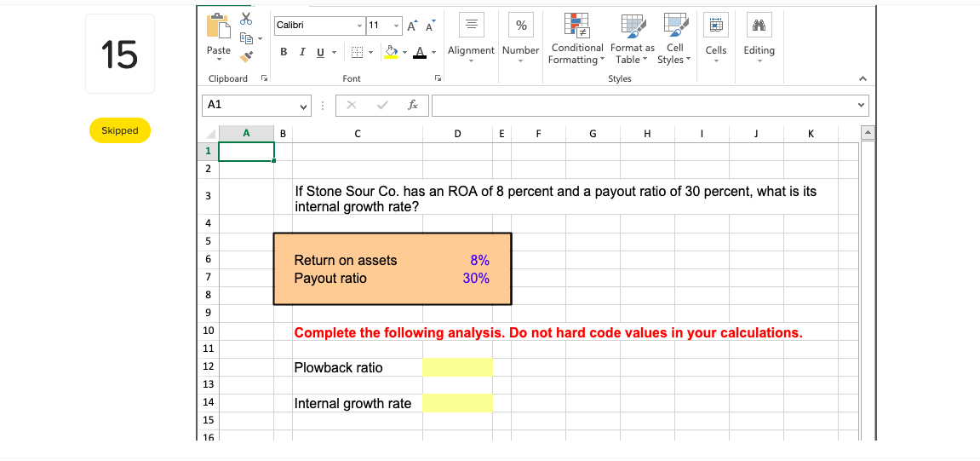Click the Copy icon
This screenshot has width=980, height=461.
(245, 39)
